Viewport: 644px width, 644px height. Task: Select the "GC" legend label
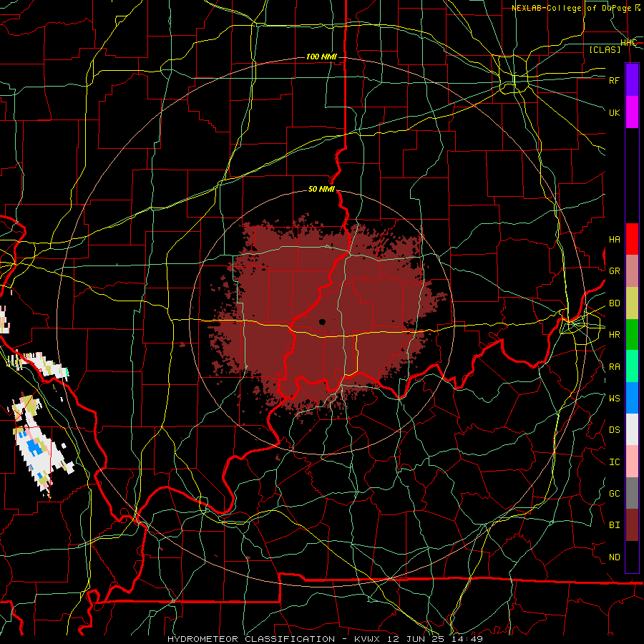(614, 494)
